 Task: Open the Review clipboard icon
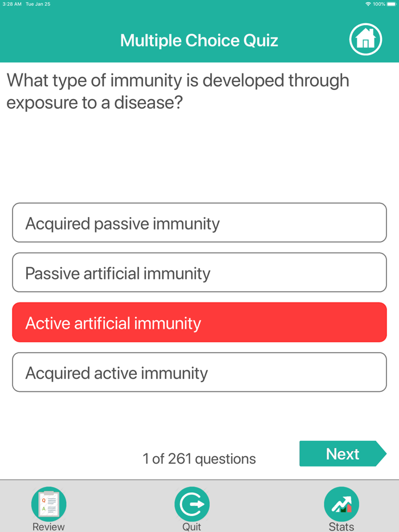pyautogui.click(x=48, y=504)
